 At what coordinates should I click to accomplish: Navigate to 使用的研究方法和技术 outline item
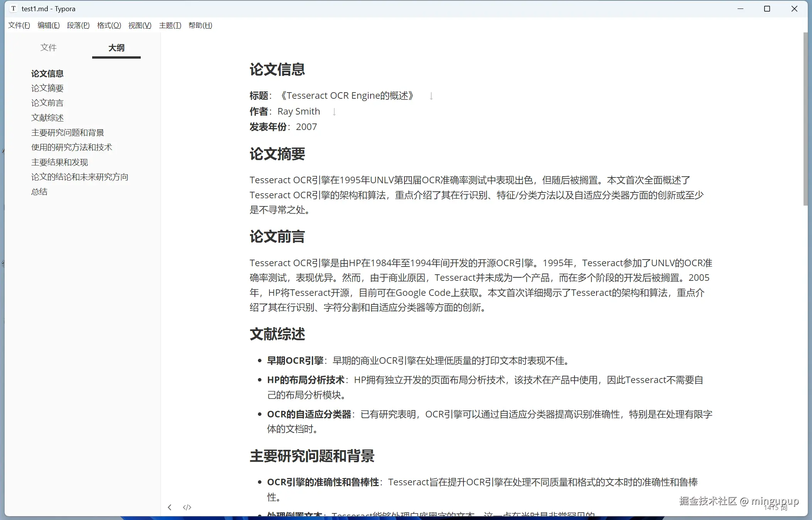[72, 147]
